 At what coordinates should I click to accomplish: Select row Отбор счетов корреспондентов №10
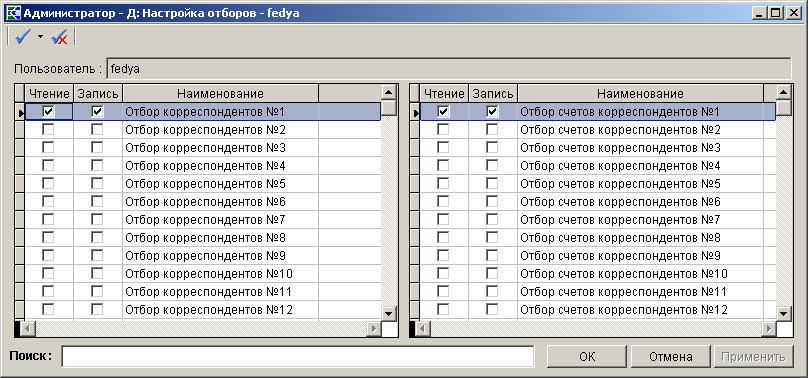[x=598, y=274]
